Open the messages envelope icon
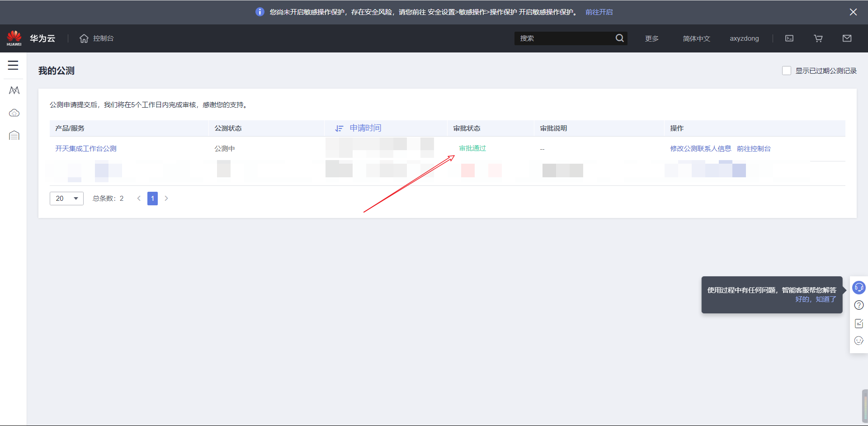 point(847,38)
